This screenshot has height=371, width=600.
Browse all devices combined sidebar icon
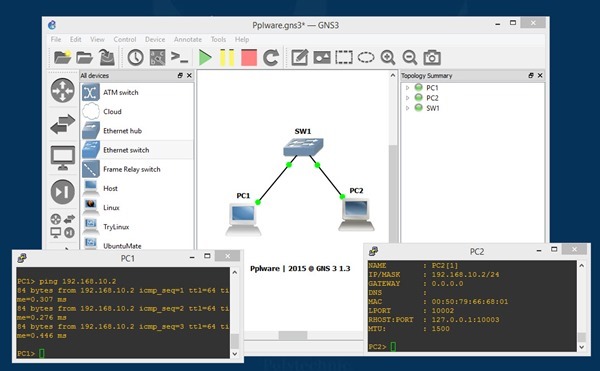[63, 226]
